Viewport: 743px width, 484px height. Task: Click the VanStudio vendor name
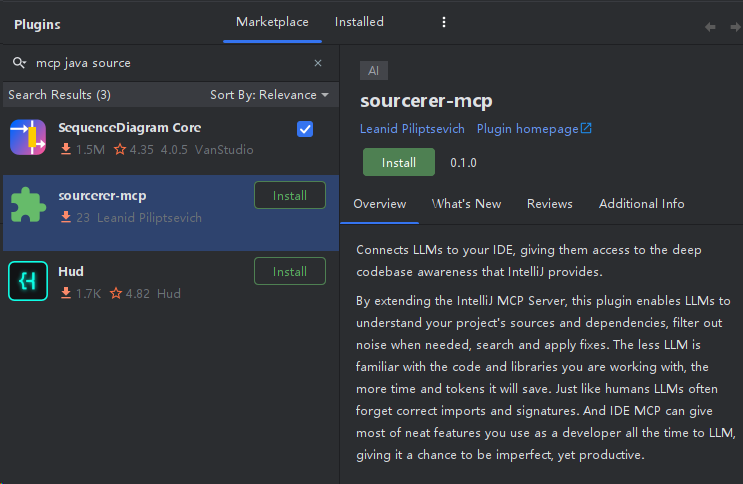pyautogui.click(x=224, y=150)
